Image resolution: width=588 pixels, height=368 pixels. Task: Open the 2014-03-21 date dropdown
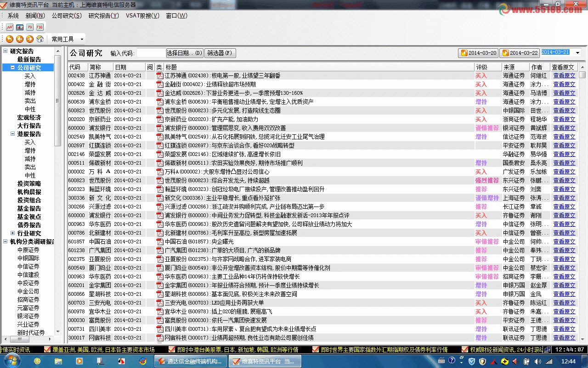(578, 53)
